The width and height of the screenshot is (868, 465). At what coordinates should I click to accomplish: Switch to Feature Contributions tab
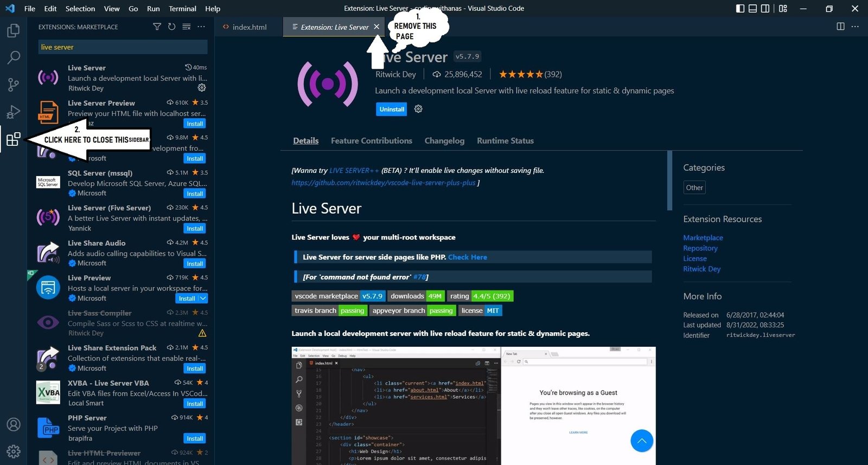pyautogui.click(x=372, y=140)
